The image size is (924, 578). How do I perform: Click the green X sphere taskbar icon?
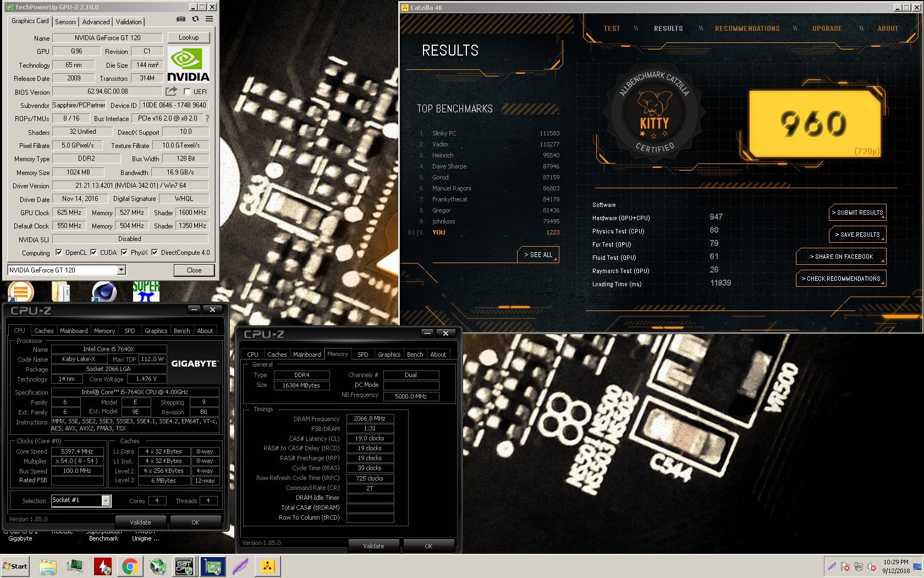(x=157, y=566)
